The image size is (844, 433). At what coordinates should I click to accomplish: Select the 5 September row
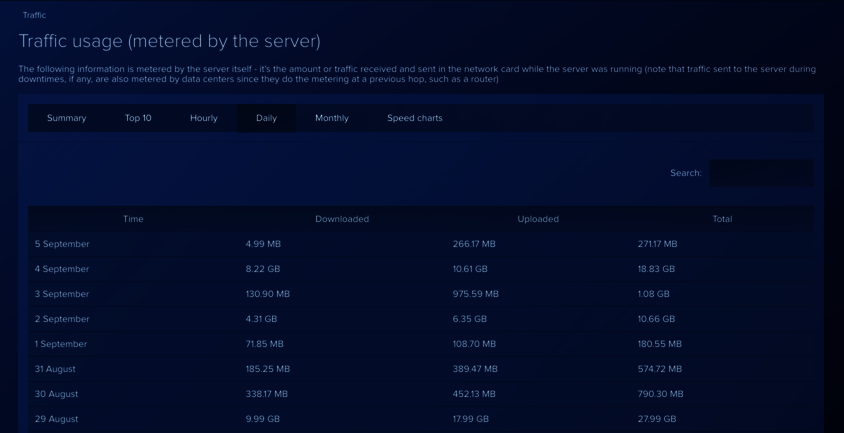(x=62, y=244)
